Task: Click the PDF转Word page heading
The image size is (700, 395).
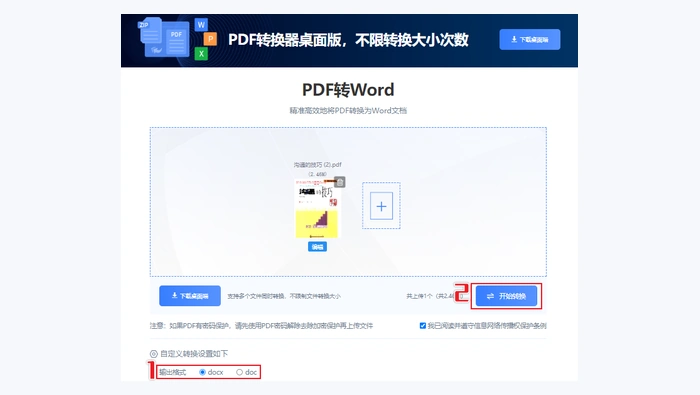Action: (348, 90)
